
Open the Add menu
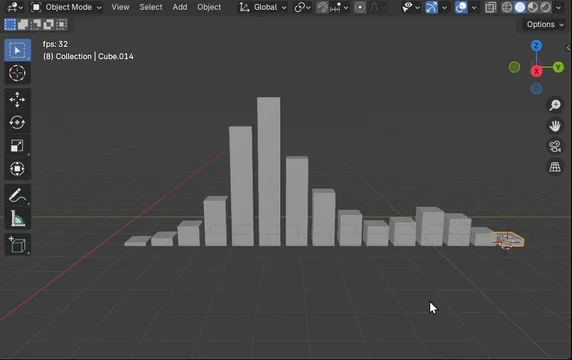[179, 7]
